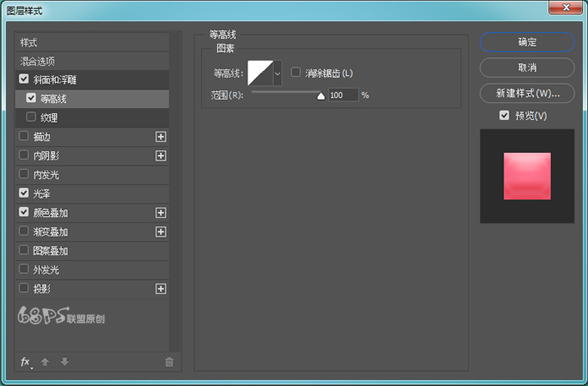Uncheck the 斜面和浮雕 checkbox
Viewport: 588px width, 386px height.
click(x=24, y=79)
